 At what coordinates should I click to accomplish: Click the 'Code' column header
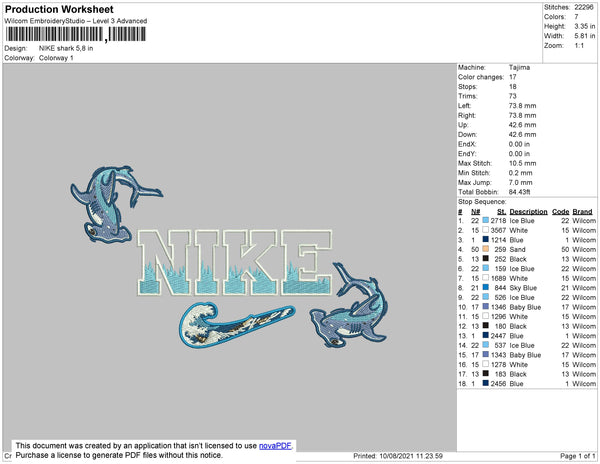[561, 212]
